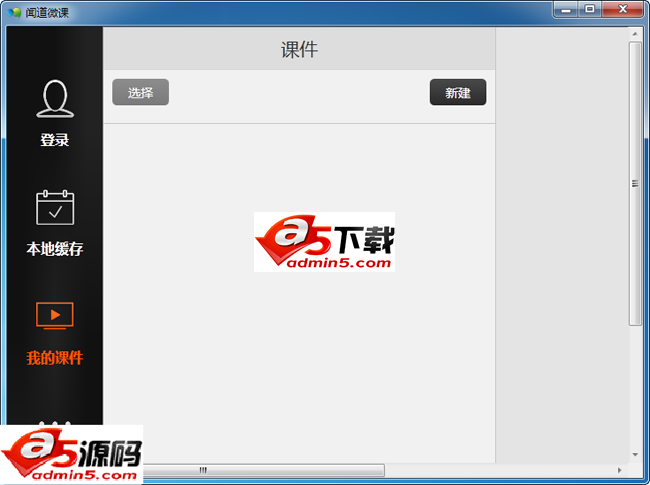Click the scroll down arrow
The height and width of the screenshot is (485, 650).
635,455
